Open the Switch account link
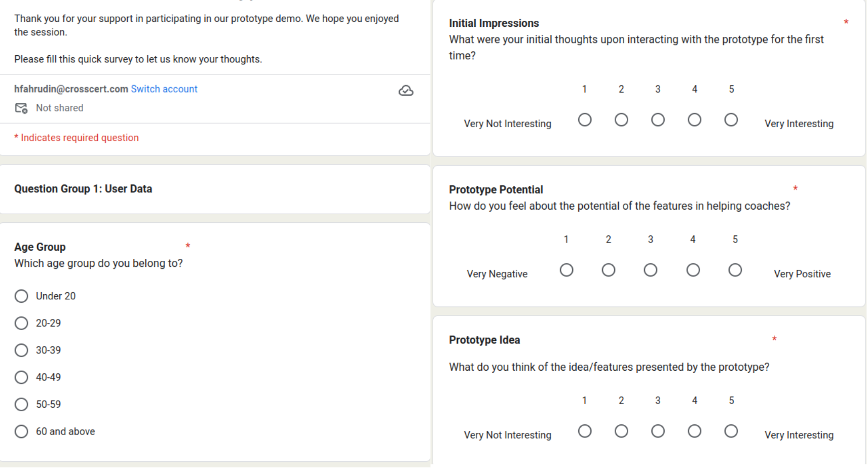The height and width of the screenshot is (474, 868). tap(164, 89)
